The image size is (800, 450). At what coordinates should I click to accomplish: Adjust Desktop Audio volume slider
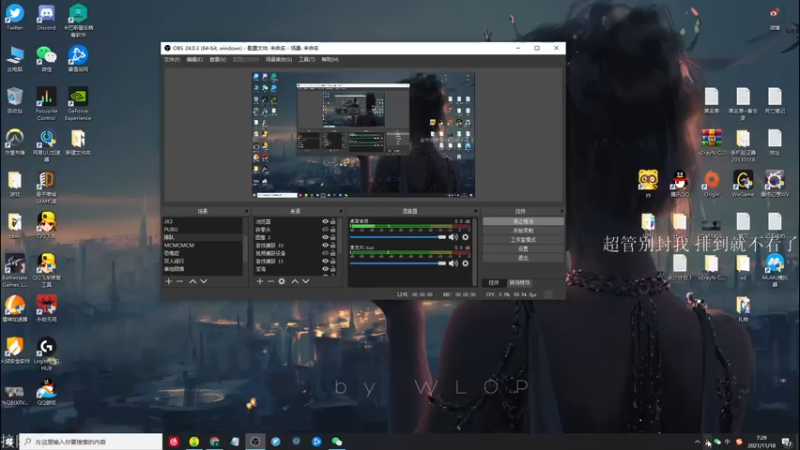(398, 237)
